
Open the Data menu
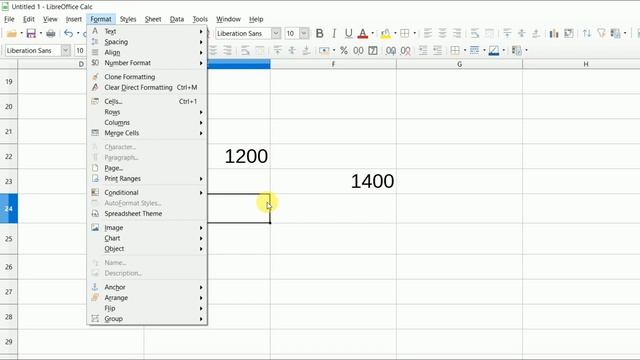click(177, 19)
